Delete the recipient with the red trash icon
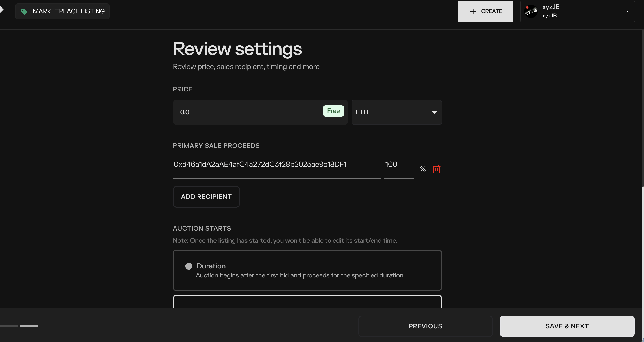The image size is (644, 342). click(437, 169)
